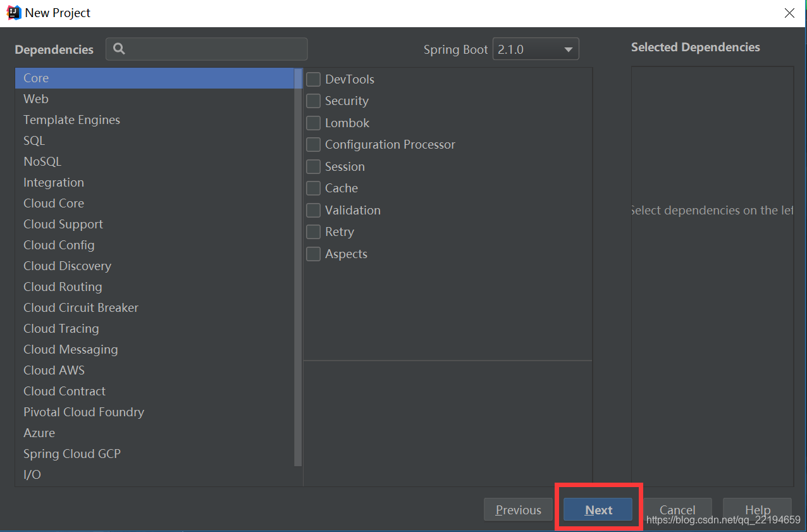Check the Session dependency
Viewport: 807px width, 532px height.
[x=313, y=166]
